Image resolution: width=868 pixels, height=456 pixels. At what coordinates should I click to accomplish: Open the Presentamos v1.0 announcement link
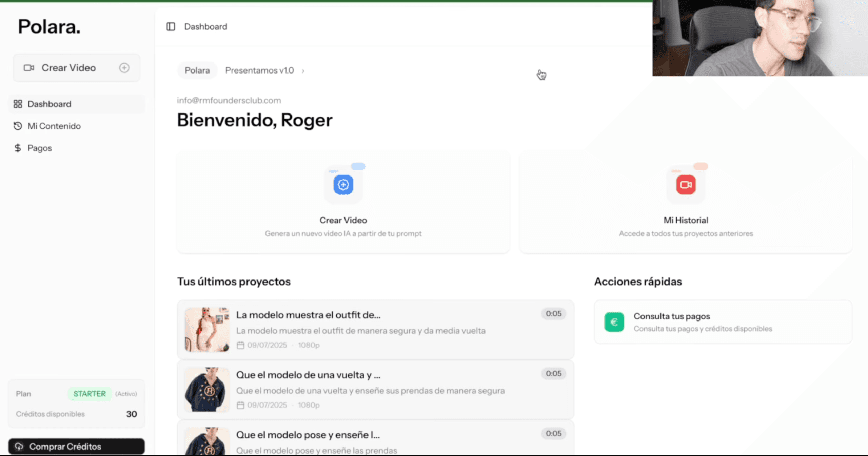[x=259, y=70]
